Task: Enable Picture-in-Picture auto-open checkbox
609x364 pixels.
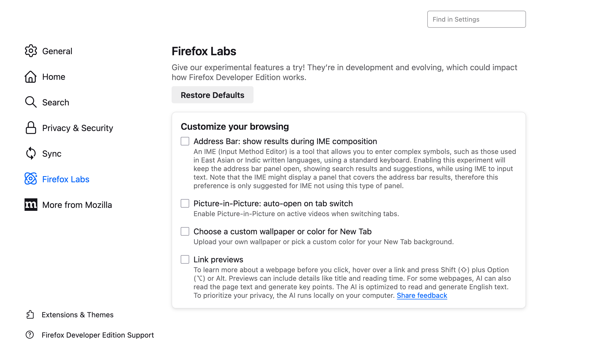Action: [185, 203]
